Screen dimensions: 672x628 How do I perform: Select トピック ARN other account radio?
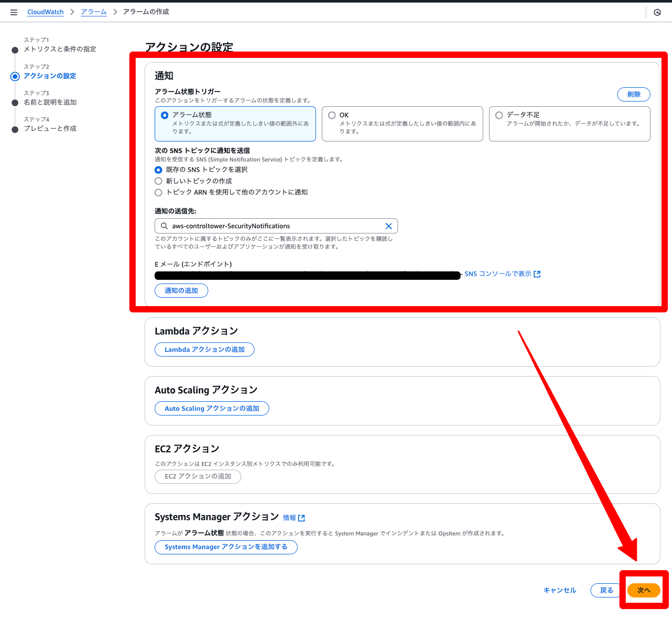(158, 193)
